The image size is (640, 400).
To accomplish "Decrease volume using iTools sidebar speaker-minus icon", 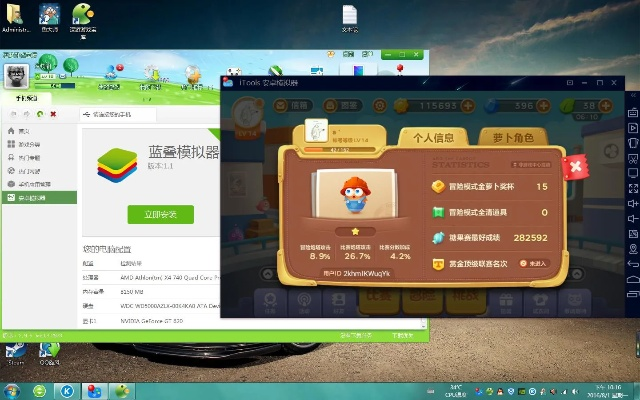I will (x=633, y=219).
